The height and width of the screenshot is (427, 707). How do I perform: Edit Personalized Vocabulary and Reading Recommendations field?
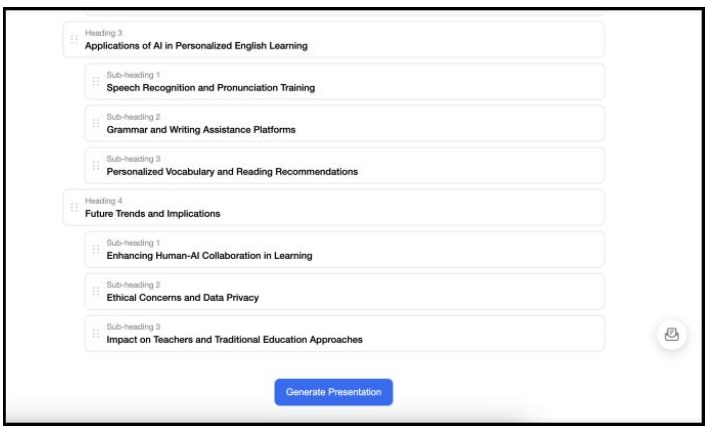(232, 172)
